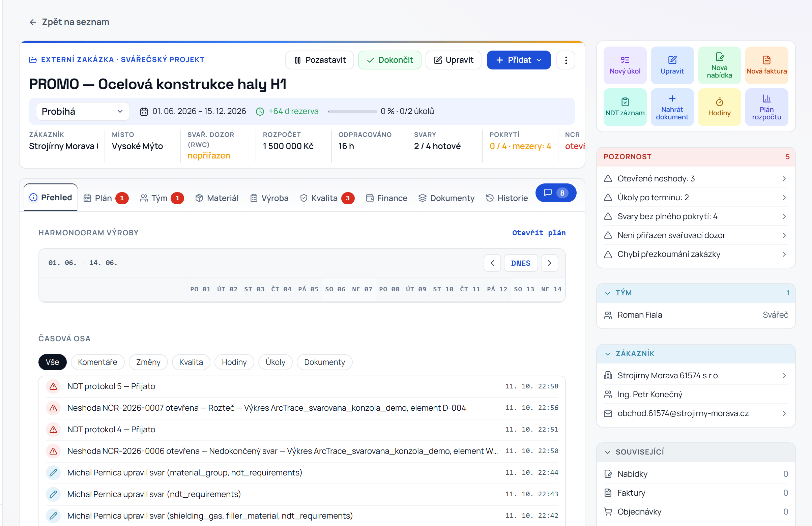
Task: Open the Nový úkol quick action
Action: (x=625, y=65)
